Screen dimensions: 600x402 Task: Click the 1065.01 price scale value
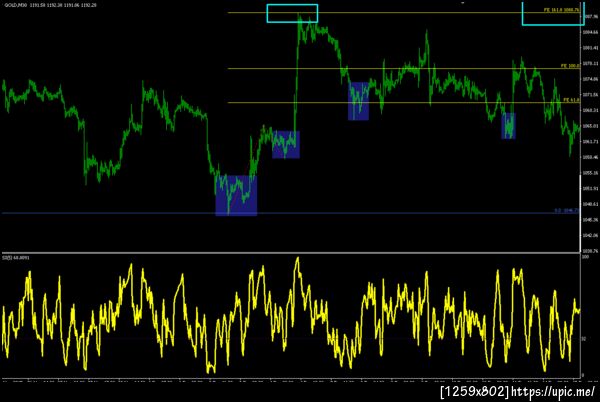click(590, 126)
